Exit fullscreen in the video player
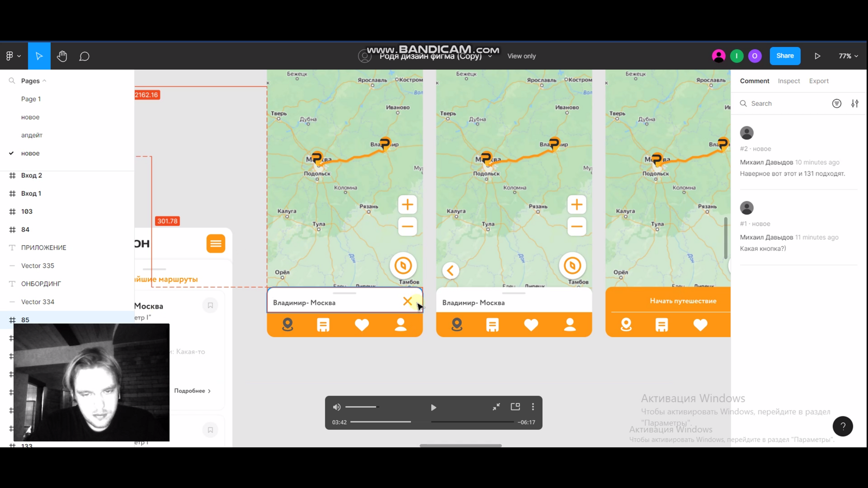 (496, 407)
